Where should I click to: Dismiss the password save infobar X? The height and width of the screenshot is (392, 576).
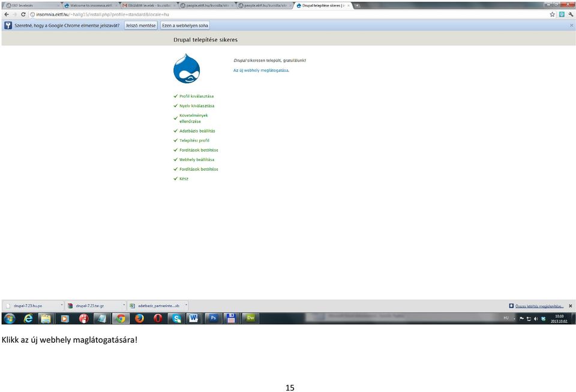pos(571,25)
